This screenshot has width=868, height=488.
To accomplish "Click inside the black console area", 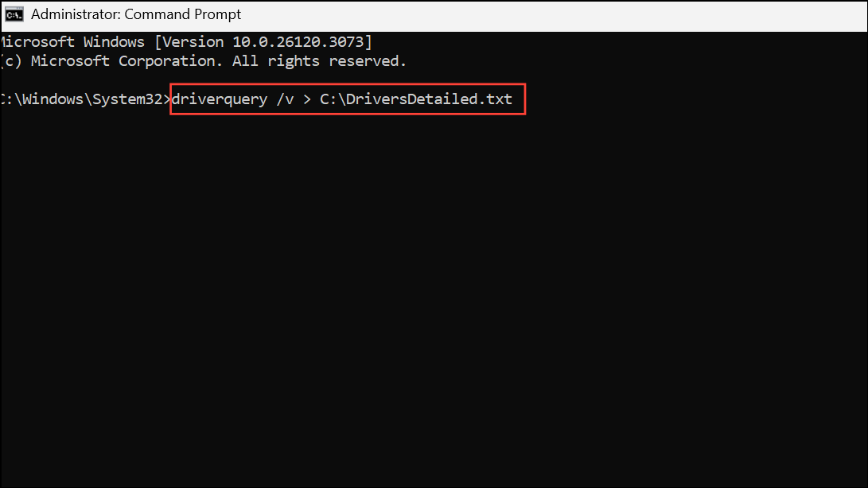I will pos(434,278).
